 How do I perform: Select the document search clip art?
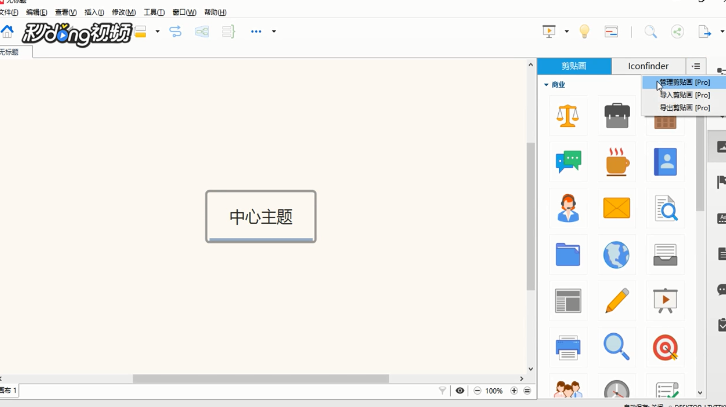[x=666, y=208]
